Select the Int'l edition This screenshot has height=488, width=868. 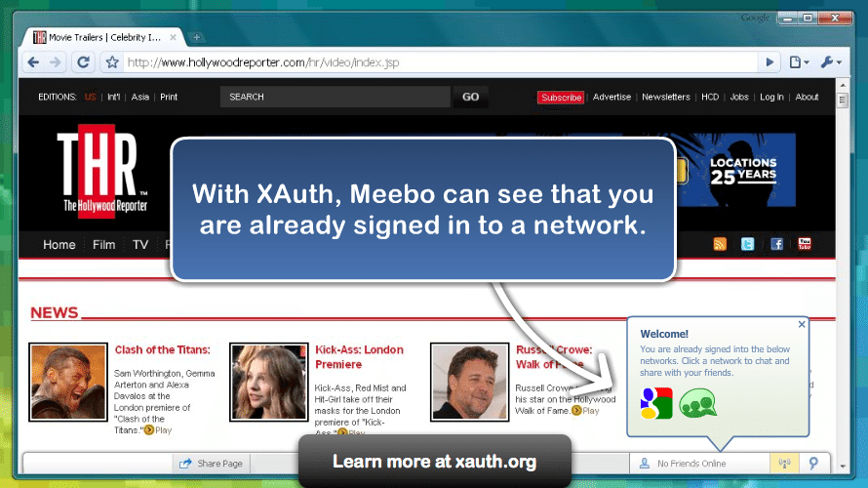113,97
